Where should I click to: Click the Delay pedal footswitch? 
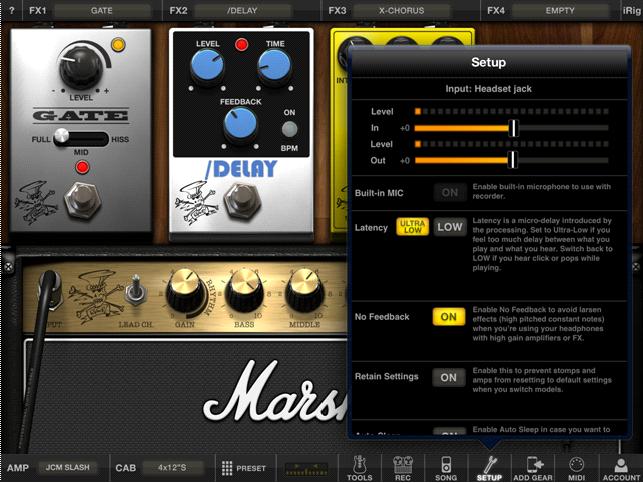[x=242, y=201]
